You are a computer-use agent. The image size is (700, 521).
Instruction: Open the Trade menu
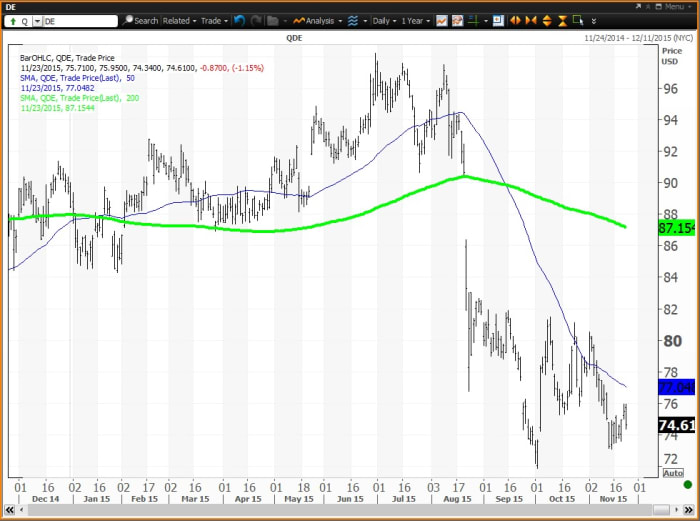click(x=213, y=20)
